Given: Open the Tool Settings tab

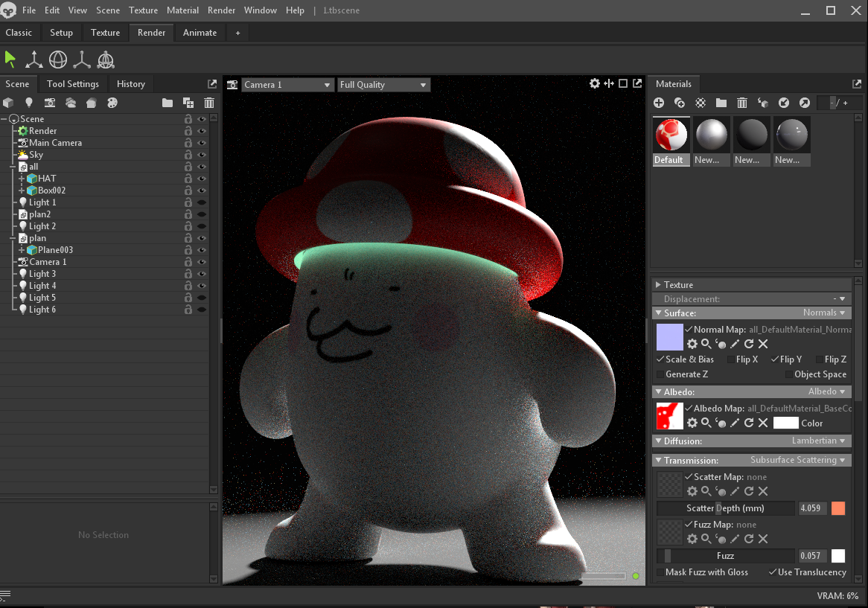Looking at the screenshot, I should pos(73,84).
